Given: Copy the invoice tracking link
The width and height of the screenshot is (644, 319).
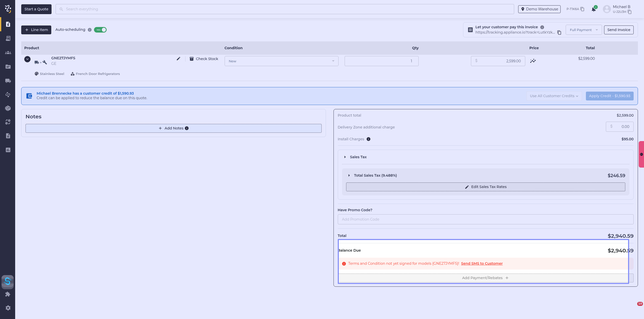Looking at the screenshot, I should pyautogui.click(x=559, y=33).
